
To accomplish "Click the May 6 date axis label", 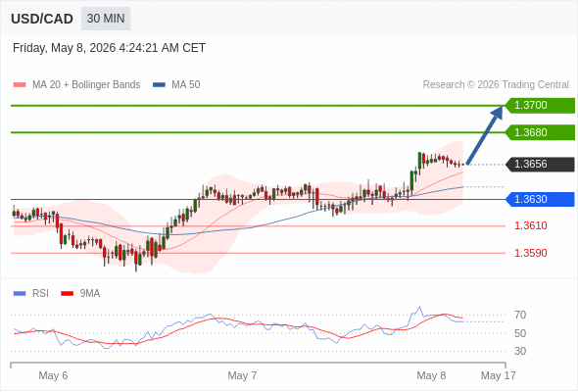I will pos(53,375).
